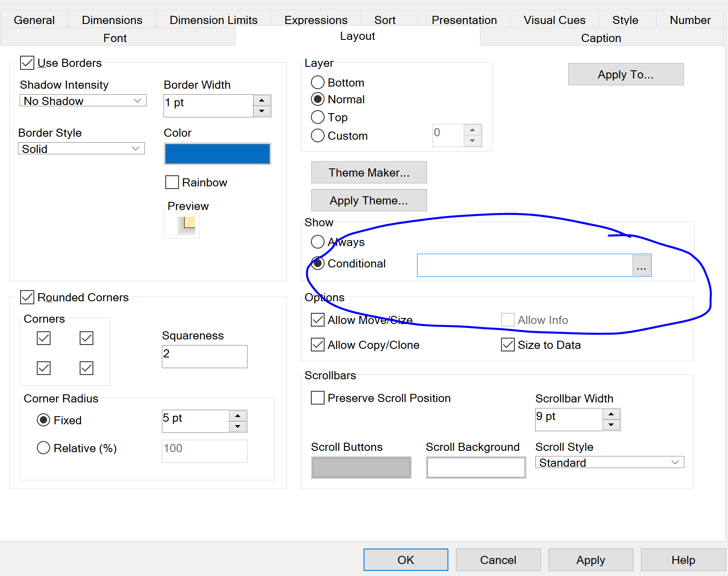
Task: Expand the Scroll Style dropdown
Action: point(610,462)
